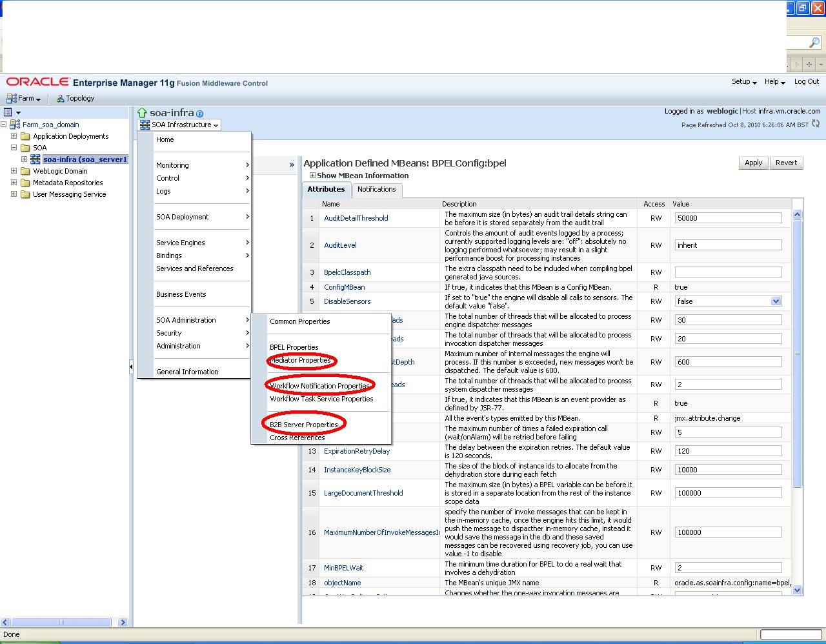This screenshot has width=826, height=644.
Task: Click the AuditDetailThreshold value field
Action: coord(728,218)
